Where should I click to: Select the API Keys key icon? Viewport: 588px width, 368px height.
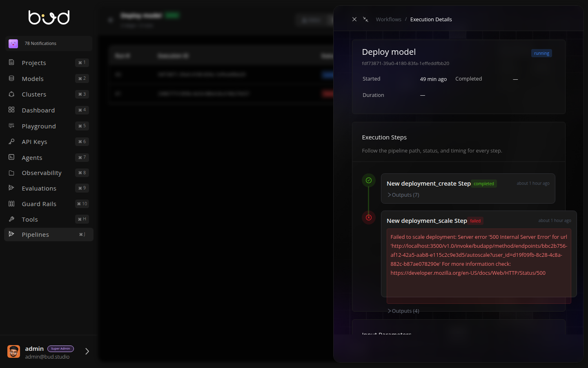[x=11, y=141]
